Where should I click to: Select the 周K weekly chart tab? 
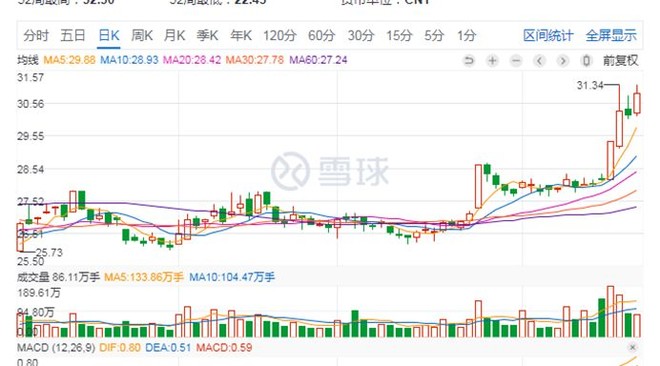[x=142, y=35]
